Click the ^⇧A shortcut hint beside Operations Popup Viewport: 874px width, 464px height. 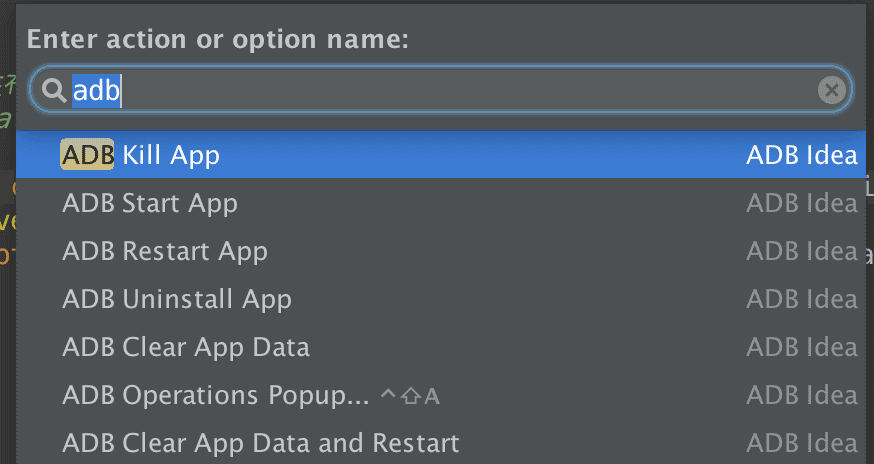(x=410, y=396)
